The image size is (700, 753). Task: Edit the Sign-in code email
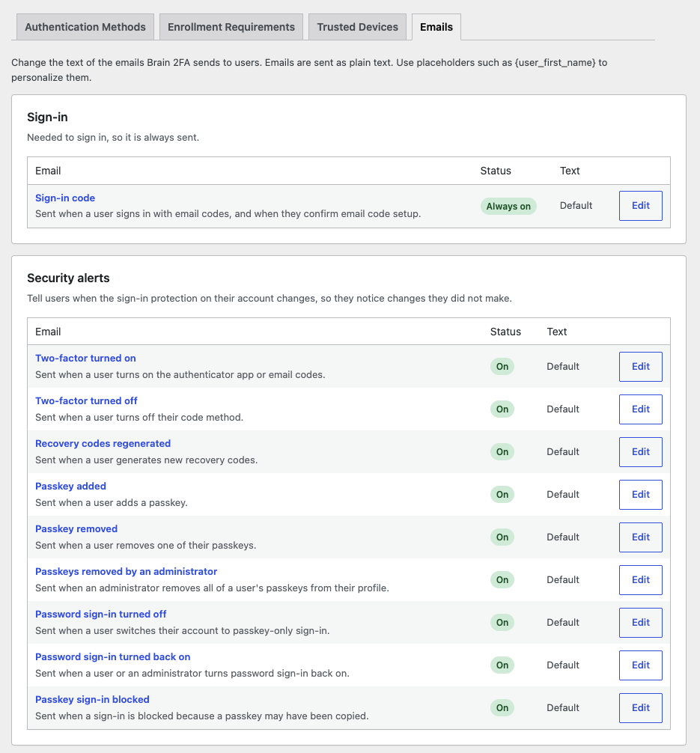(640, 206)
